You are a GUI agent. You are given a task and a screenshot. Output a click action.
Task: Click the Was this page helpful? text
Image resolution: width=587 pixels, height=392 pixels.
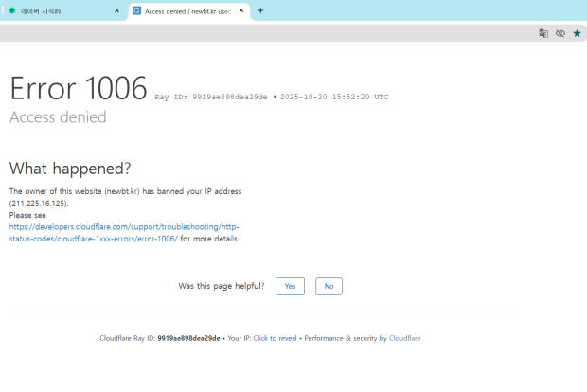(x=222, y=286)
